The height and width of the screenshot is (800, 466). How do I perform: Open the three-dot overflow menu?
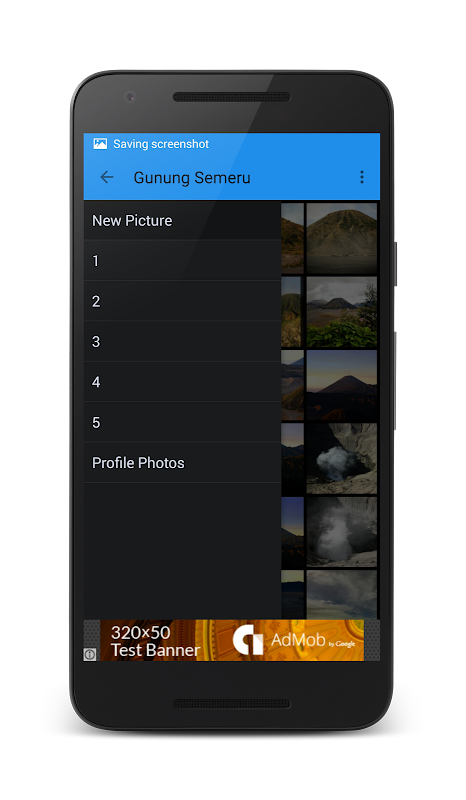(x=361, y=177)
